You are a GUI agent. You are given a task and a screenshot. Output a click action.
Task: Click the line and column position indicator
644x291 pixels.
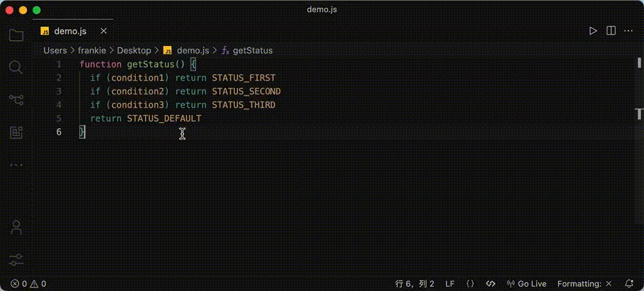(414, 284)
